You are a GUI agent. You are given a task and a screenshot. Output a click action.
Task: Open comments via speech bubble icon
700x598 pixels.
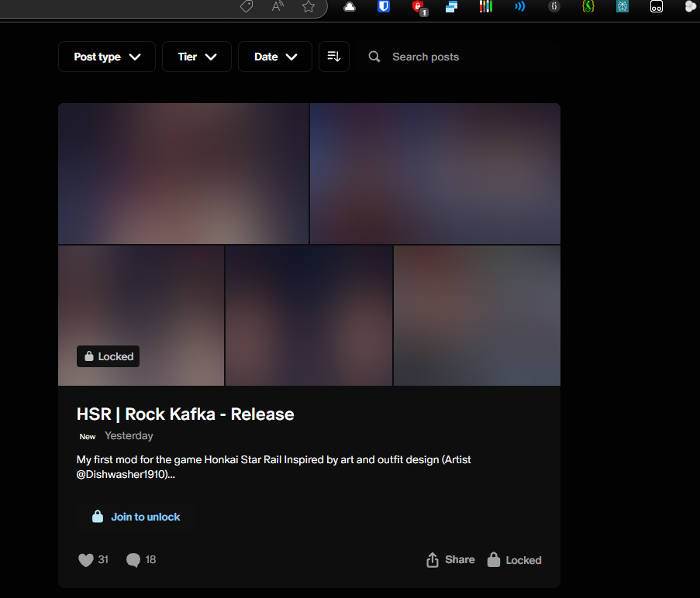point(133,560)
